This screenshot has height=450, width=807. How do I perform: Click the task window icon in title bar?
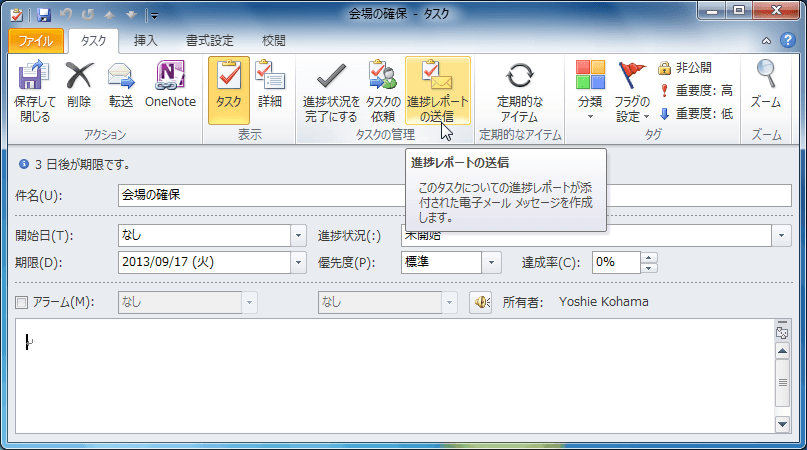pos(16,14)
